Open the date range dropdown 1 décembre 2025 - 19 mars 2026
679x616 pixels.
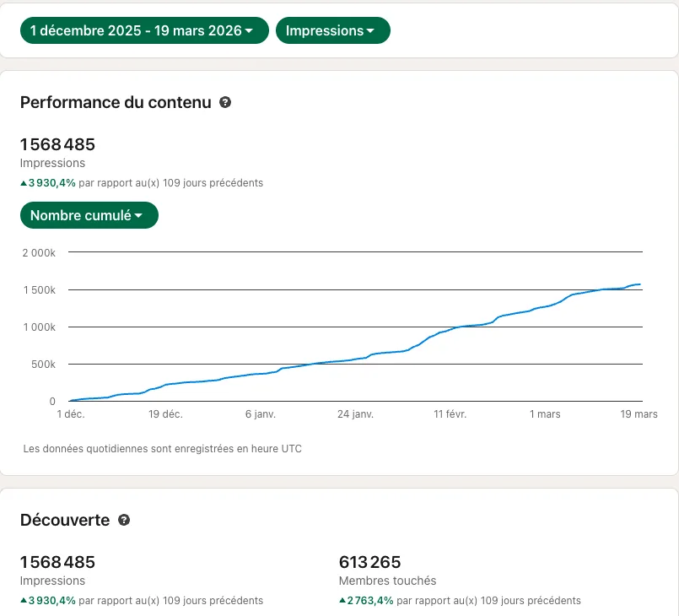pos(144,30)
